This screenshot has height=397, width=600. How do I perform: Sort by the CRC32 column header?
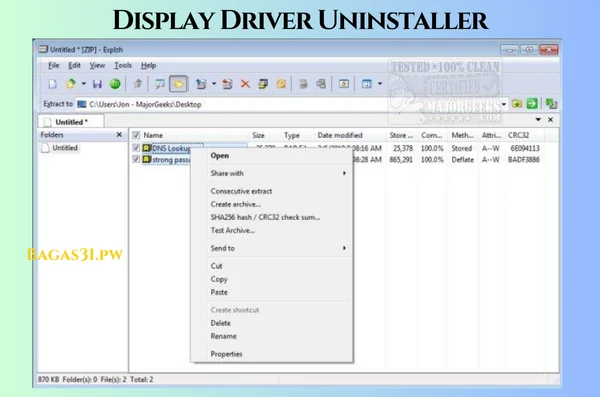(x=518, y=135)
